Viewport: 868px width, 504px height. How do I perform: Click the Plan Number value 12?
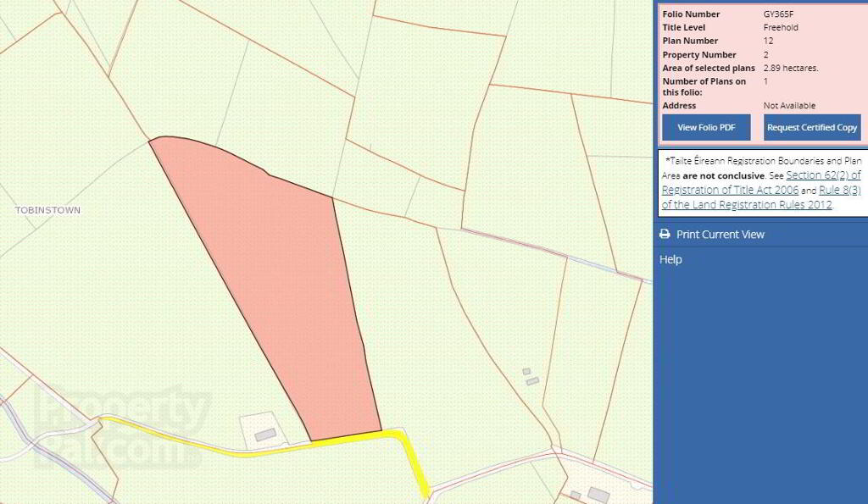click(768, 41)
